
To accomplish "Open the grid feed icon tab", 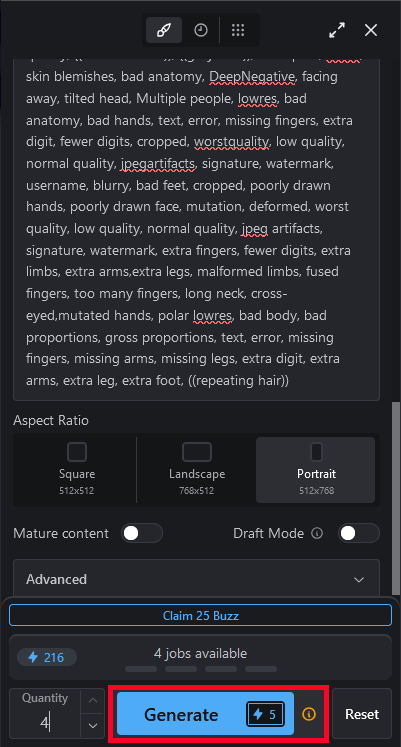I will pos(238,30).
